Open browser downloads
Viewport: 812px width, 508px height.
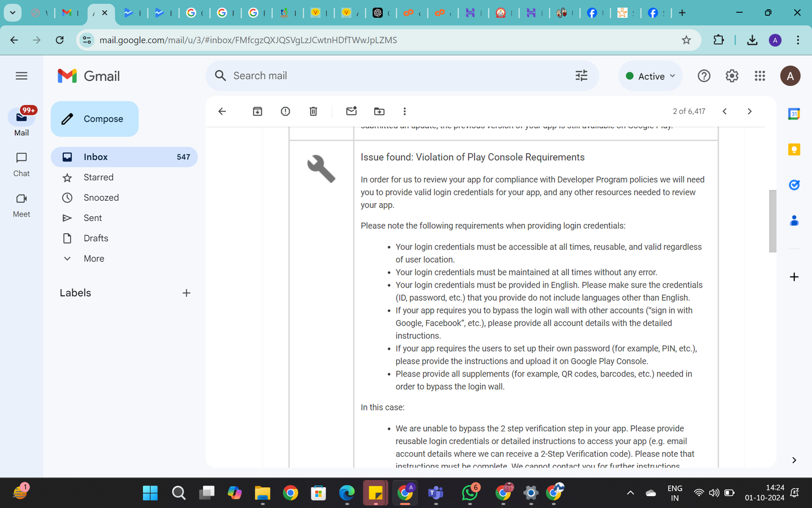tap(752, 40)
